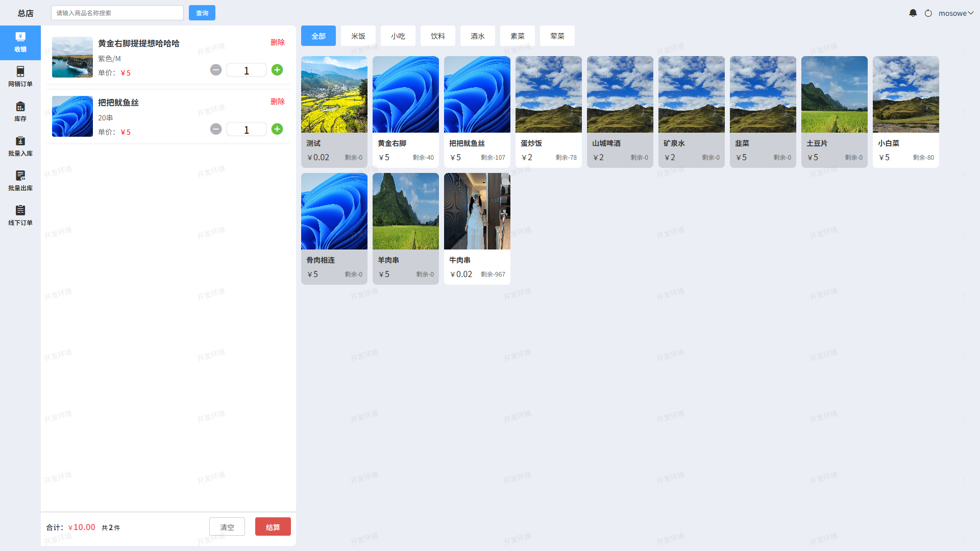Click the 山城啤酒 product card
Image resolution: width=980 pixels, height=551 pixels.
[620, 112]
